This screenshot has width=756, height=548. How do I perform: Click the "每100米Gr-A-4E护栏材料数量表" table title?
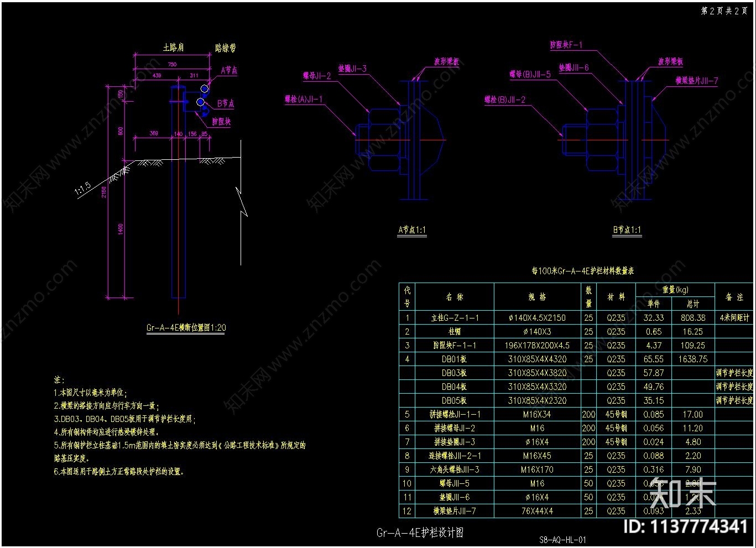583,271
